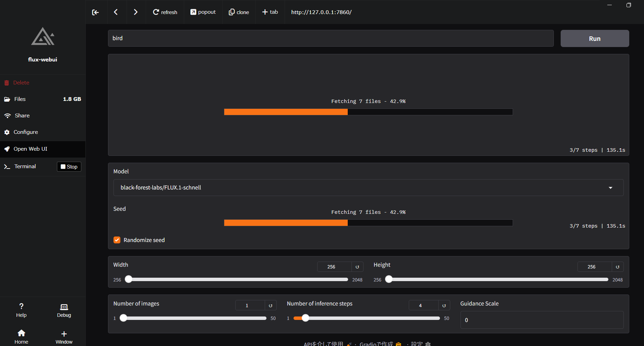Open Configure settings
This screenshot has width=644, height=346.
coord(43,132)
